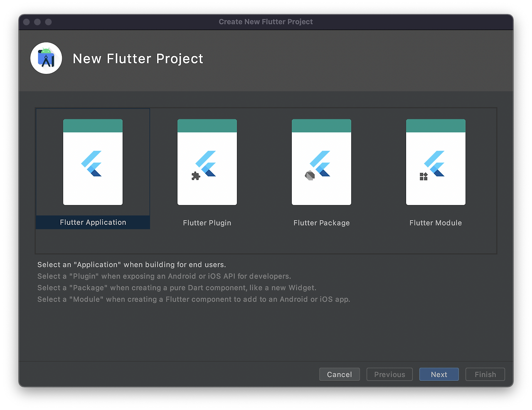
Task: Click the Flutter Plugin label
Action: pos(207,223)
